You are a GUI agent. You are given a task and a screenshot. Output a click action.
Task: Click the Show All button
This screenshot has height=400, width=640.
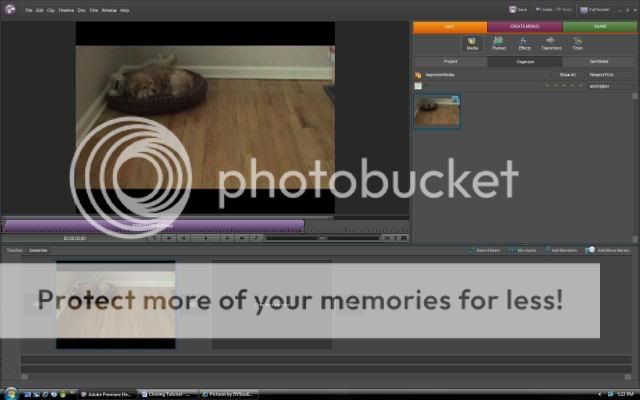pos(567,75)
